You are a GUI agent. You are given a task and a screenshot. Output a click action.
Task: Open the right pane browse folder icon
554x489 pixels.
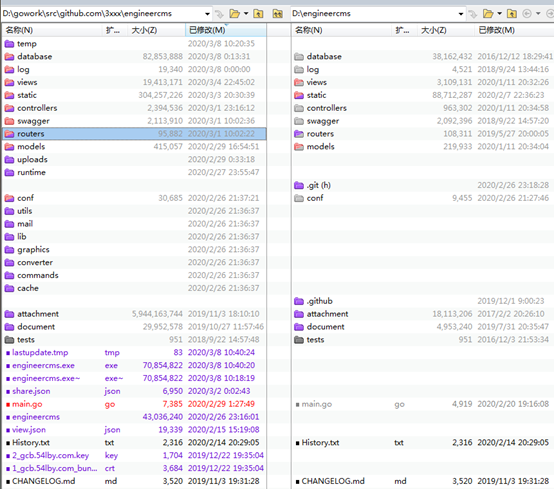[488, 14]
